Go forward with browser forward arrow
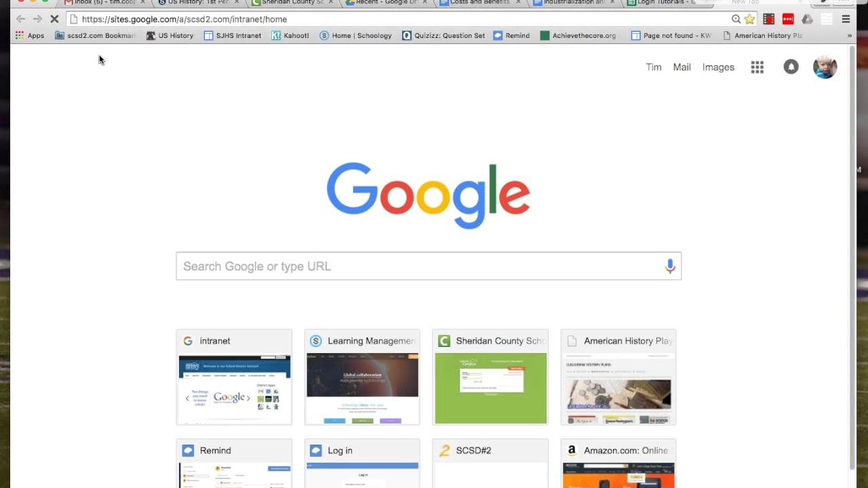868x488 pixels. pyautogui.click(x=37, y=19)
